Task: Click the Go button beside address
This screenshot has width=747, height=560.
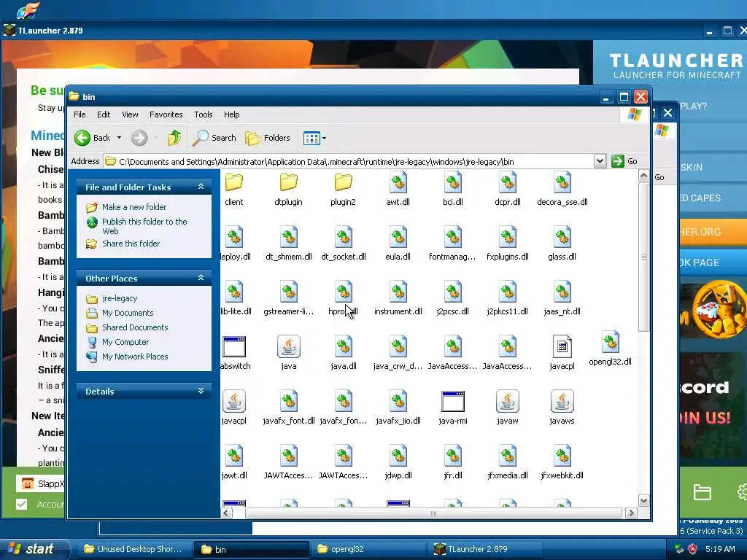Action: coord(624,161)
